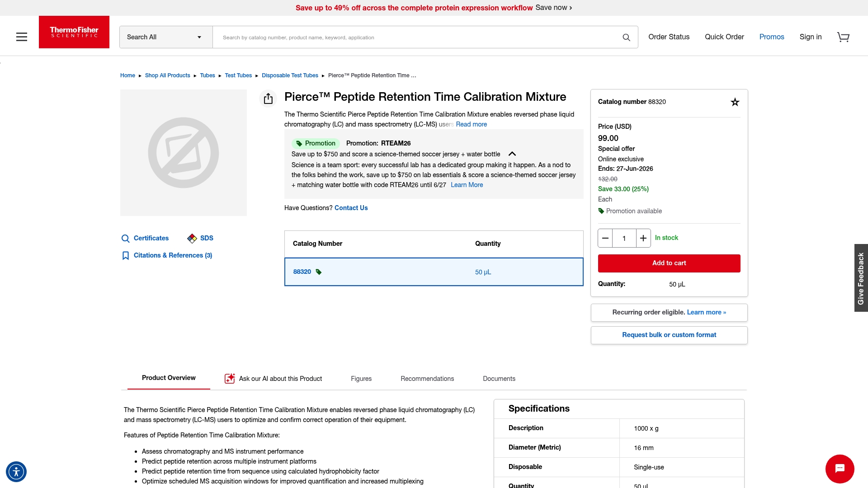Click the 16 mm diameter value
This screenshot has width=868, height=488.
[644, 448]
